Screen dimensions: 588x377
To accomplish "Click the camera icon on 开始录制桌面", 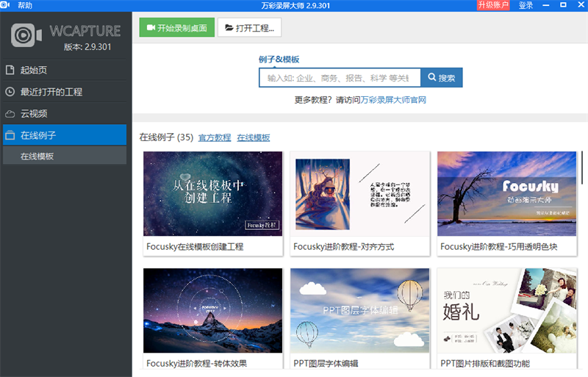I will pos(151,27).
